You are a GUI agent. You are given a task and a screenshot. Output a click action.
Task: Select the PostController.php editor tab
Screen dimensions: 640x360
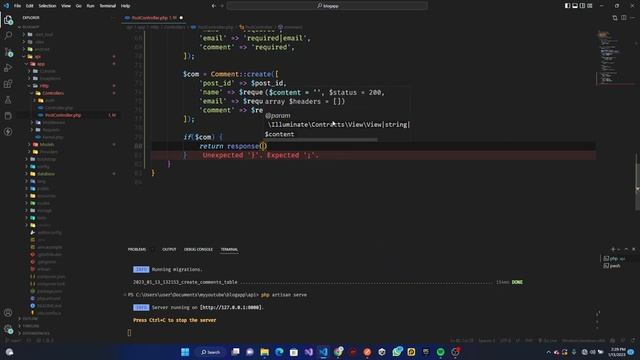(x=153, y=18)
